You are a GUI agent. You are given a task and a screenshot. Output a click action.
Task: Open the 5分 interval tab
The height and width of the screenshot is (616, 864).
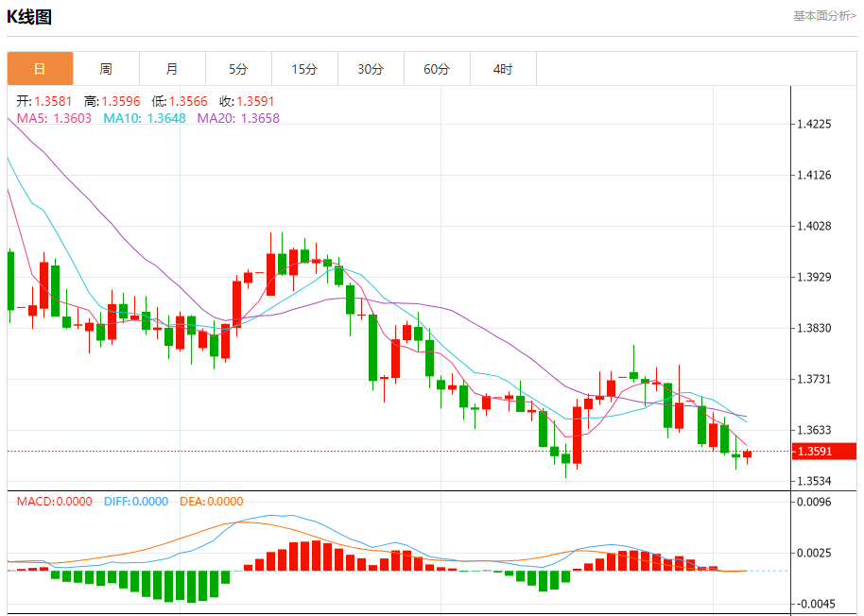point(238,69)
